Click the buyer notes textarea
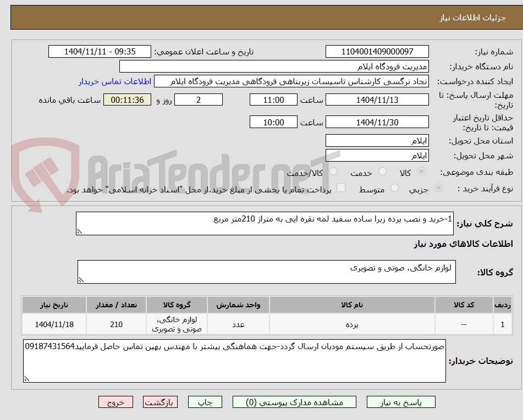 tap(234, 361)
